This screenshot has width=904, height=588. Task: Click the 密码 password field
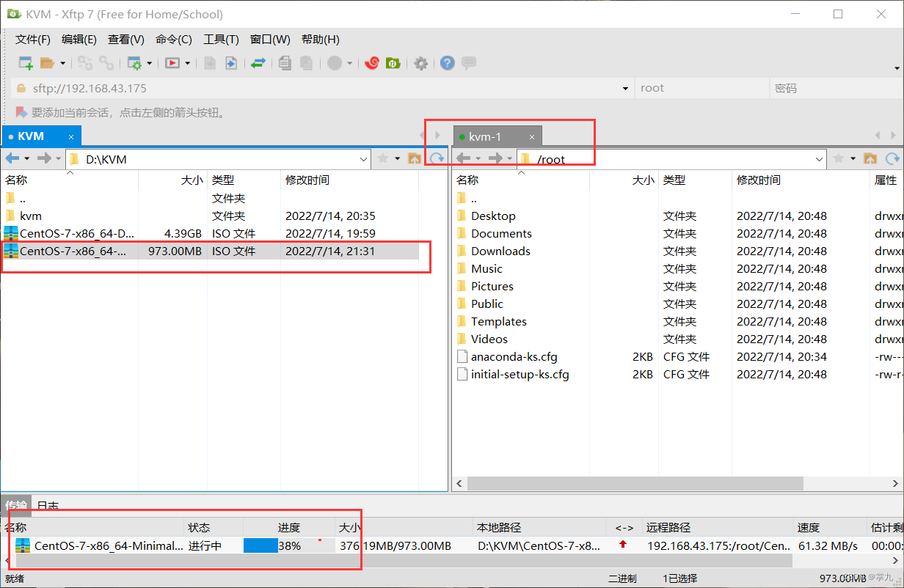point(835,88)
